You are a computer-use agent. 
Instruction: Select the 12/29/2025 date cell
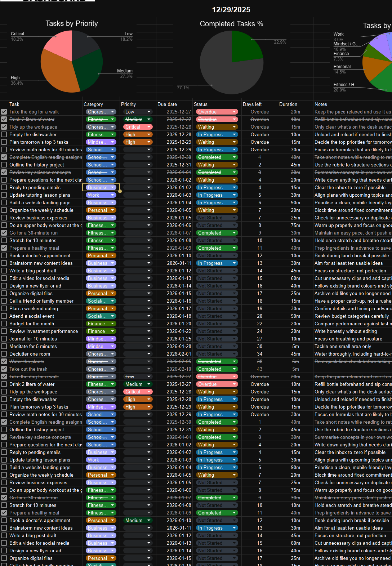pyautogui.click(x=231, y=10)
